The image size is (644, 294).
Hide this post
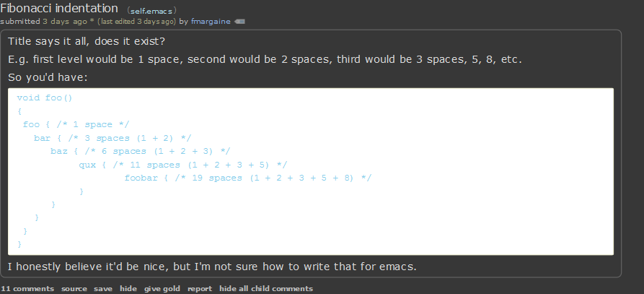pyautogui.click(x=128, y=289)
